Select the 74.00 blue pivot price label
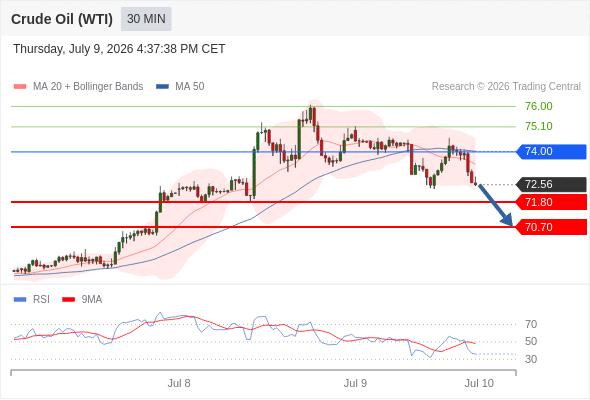Viewport: 590px width, 400px height. 552,152
